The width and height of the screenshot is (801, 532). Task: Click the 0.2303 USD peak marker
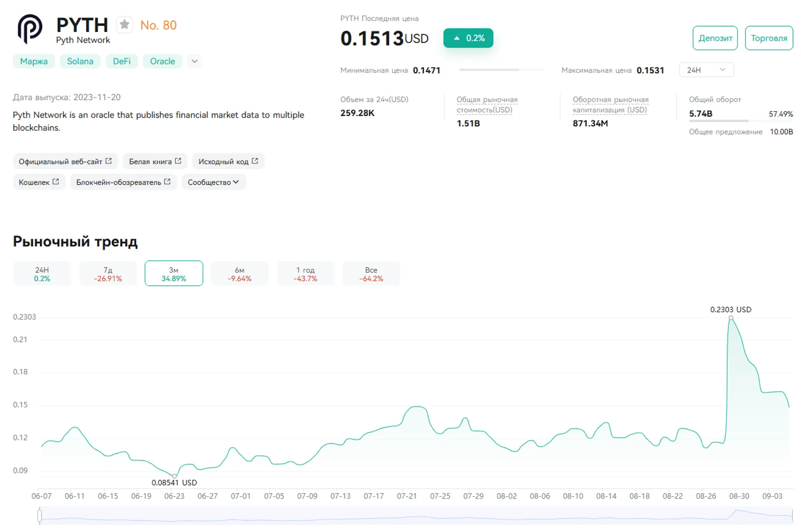(x=731, y=318)
